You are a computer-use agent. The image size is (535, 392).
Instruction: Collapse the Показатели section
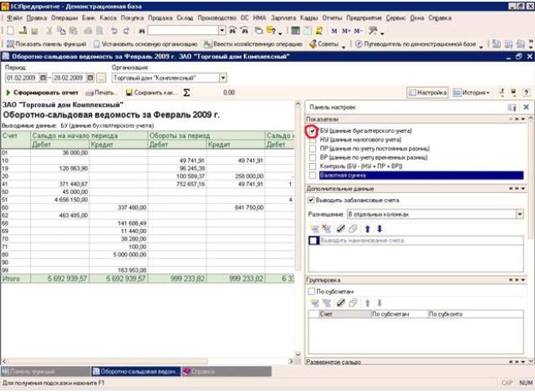click(523, 119)
